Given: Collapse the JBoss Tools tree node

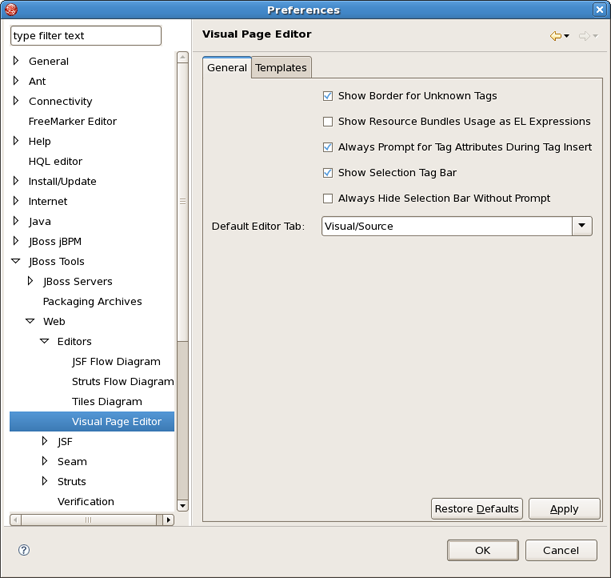Looking at the screenshot, I should (x=16, y=261).
